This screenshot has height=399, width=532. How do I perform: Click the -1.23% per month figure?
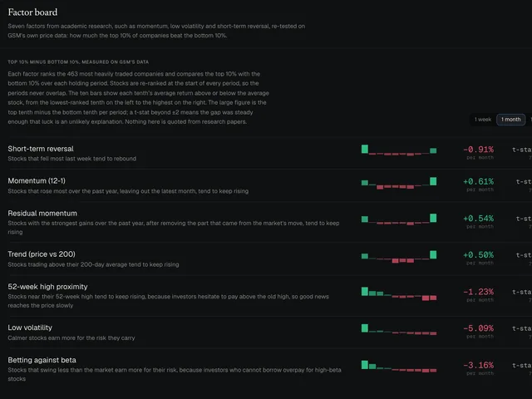click(479, 292)
